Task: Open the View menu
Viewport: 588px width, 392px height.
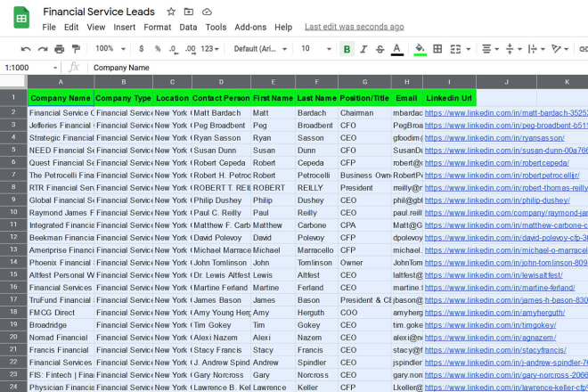Action: coord(96,27)
